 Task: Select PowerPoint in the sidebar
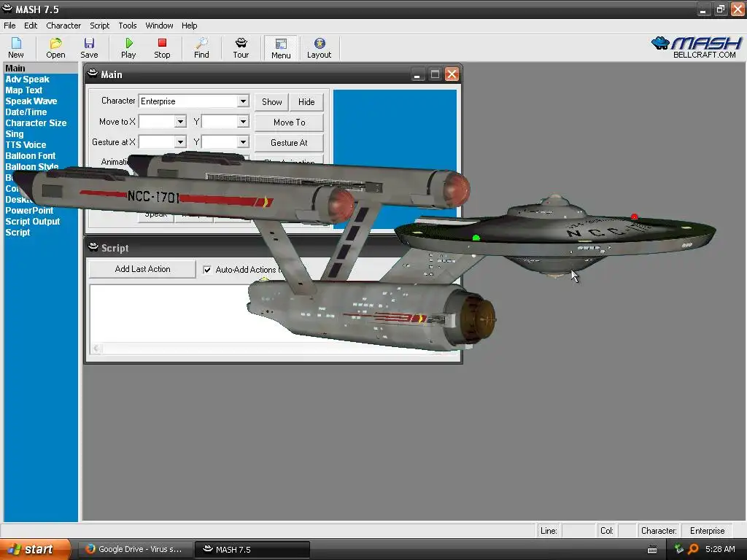pos(29,211)
